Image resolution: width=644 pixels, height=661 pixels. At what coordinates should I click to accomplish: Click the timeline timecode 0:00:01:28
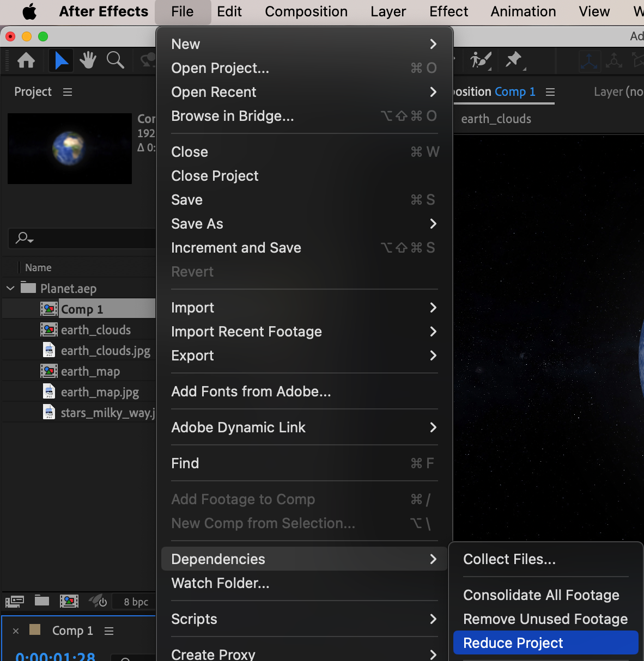[56, 656]
